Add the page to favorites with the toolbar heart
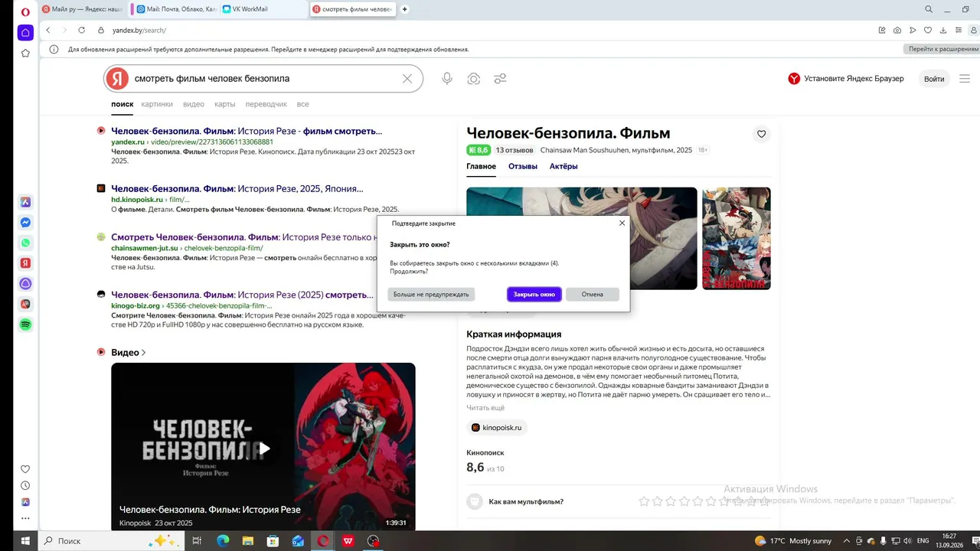The height and width of the screenshot is (551, 980). pyautogui.click(x=928, y=31)
